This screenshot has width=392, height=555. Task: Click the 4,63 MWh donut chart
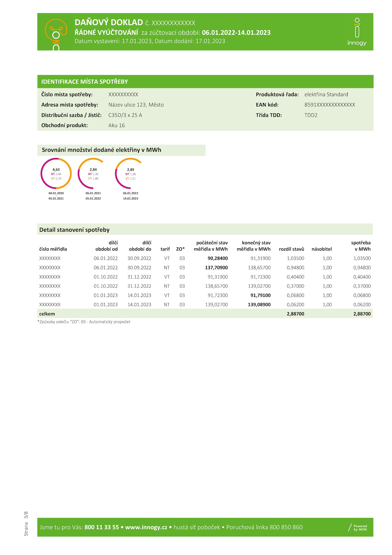click(x=56, y=174)
